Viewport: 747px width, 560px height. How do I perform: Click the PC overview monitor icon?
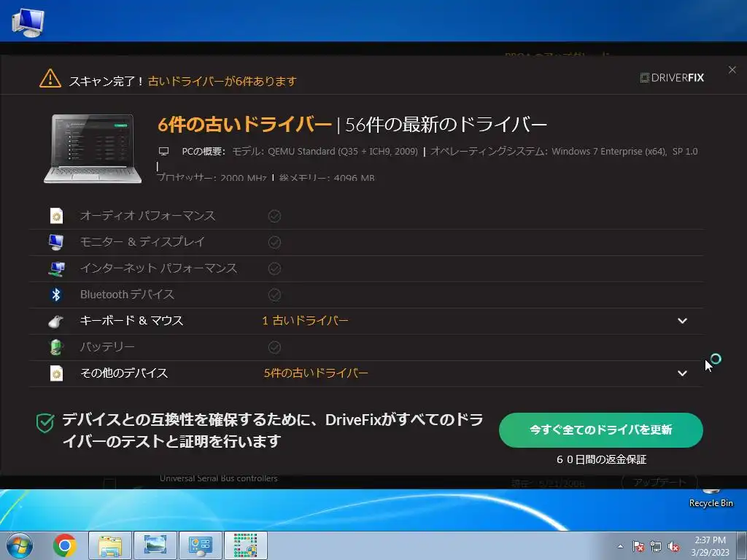[163, 152]
